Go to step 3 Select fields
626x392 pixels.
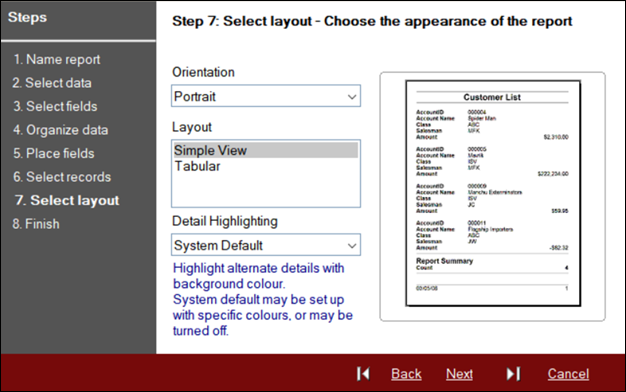(55, 107)
